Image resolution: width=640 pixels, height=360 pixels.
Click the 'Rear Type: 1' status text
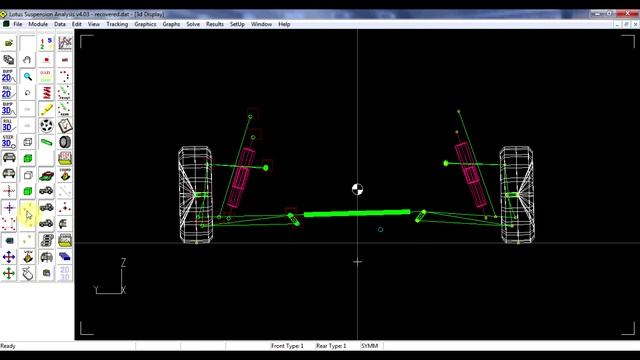331,346
